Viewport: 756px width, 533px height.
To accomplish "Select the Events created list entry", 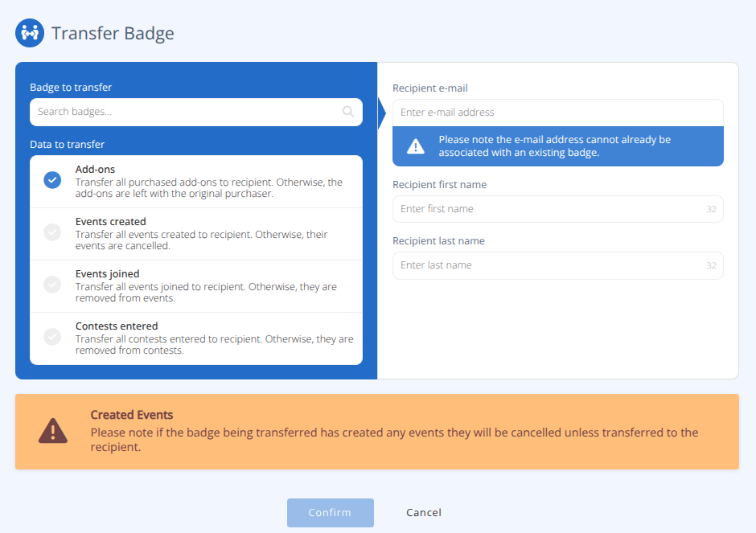I will pyautogui.click(x=197, y=232).
